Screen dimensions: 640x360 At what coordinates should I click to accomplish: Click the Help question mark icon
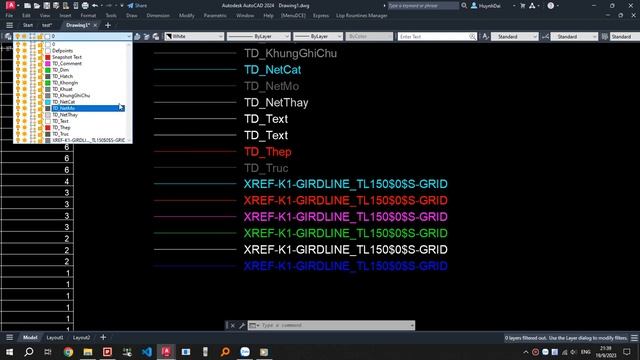551,6
